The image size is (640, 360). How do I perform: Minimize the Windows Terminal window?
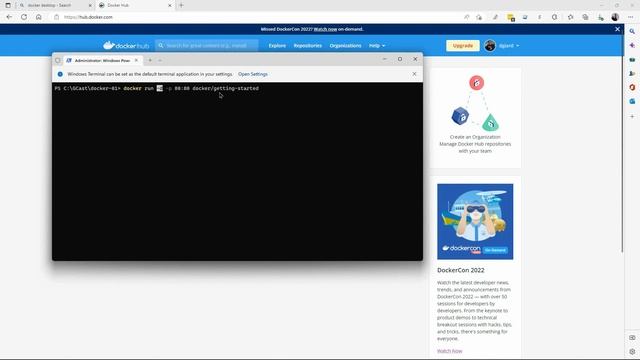point(384,59)
